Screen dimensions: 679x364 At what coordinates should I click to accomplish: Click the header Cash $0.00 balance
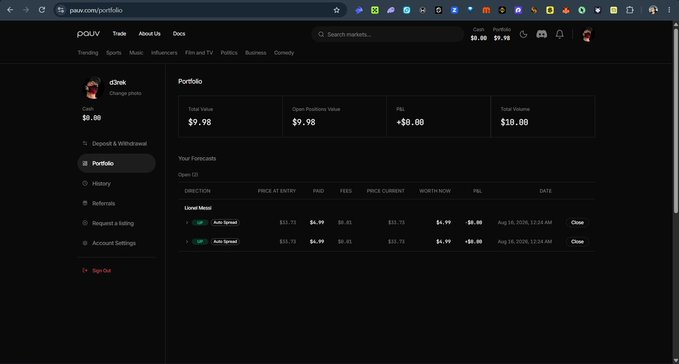[479, 34]
